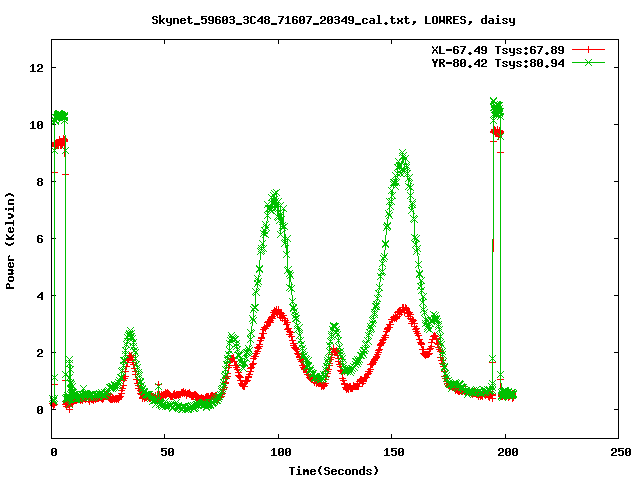This screenshot has width=640, height=480.
Task: Click the y-axis tick label '10'
Action: coord(36,125)
